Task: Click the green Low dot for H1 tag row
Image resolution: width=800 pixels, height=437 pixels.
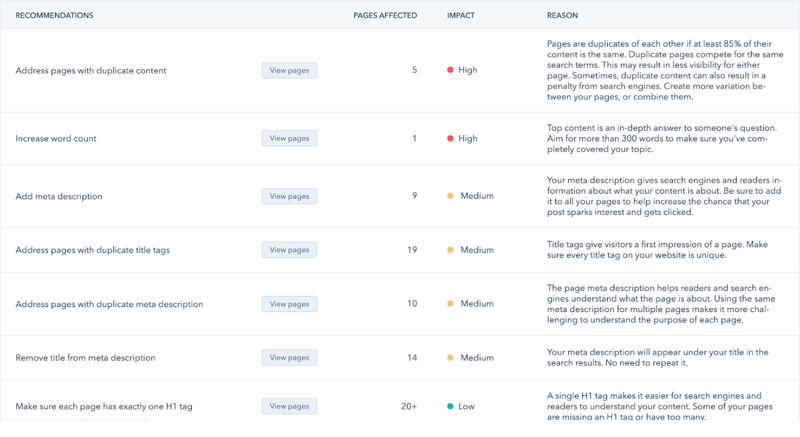Action: coord(450,406)
